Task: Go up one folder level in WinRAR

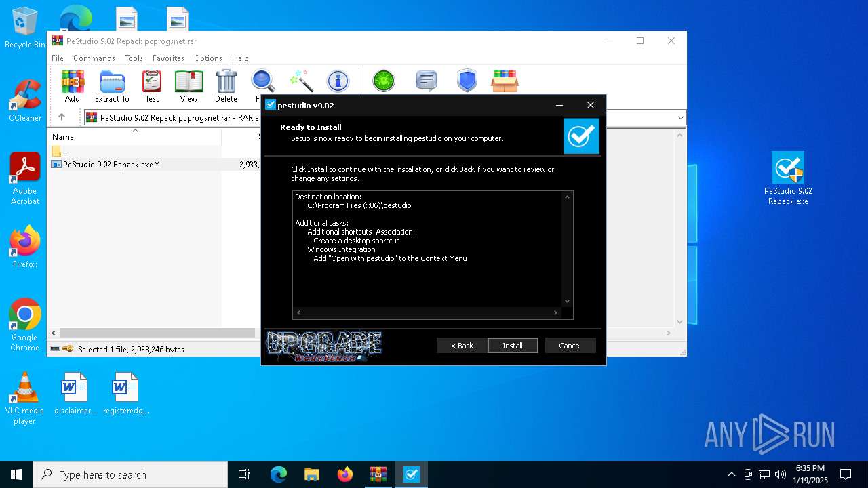Action: point(62,117)
